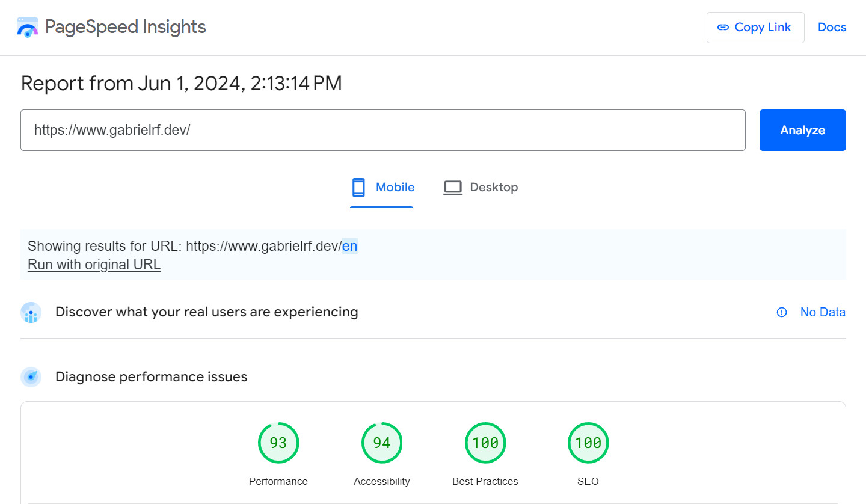866x504 pixels.
Task: Click the real users experience section icon
Action: (x=31, y=313)
